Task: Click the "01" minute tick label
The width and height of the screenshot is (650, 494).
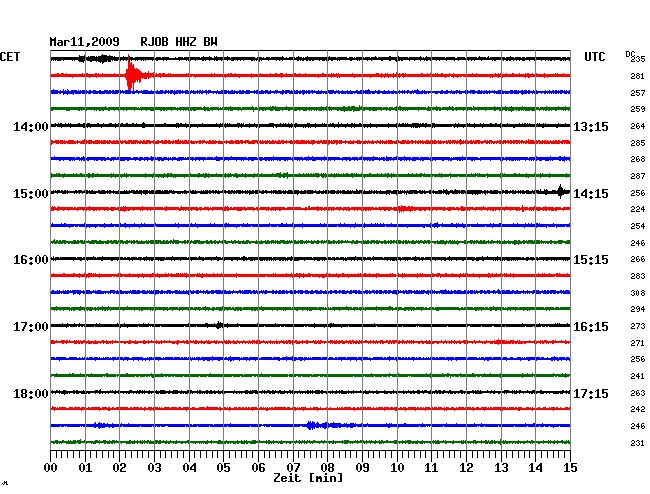Action: [x=85, y=468]
